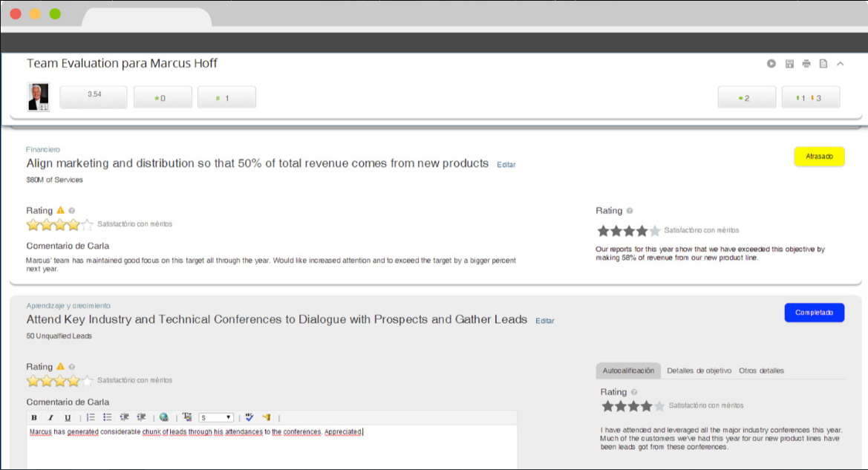Switch to the Detalles de objetivo tab
Viewport: 868px width, 470px height.
tap(699, 371)
